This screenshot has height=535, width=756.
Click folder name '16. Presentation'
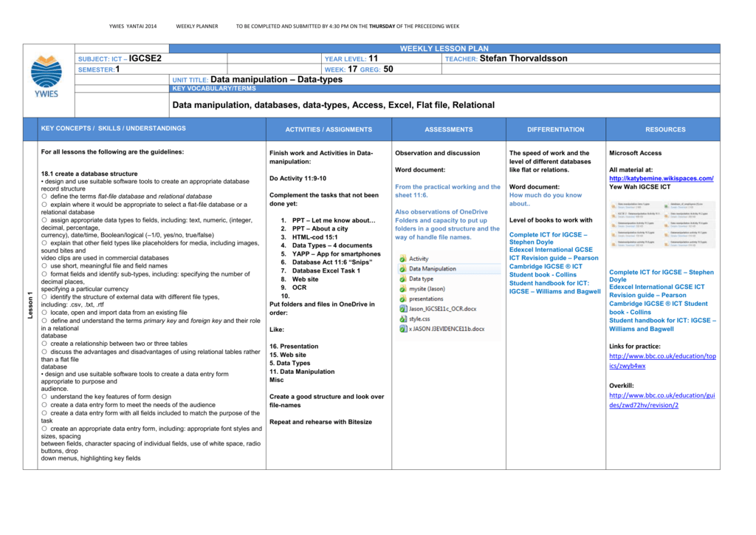tap(294, 347)
